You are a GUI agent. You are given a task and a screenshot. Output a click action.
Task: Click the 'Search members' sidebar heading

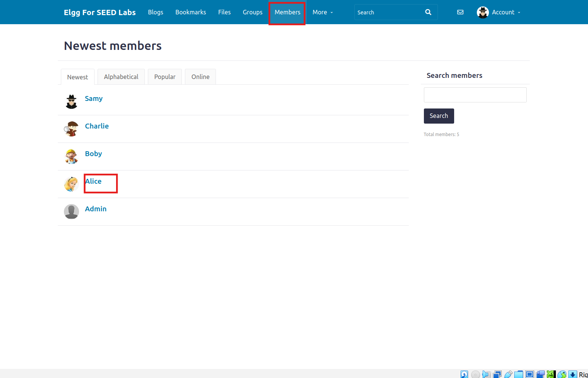455,75
